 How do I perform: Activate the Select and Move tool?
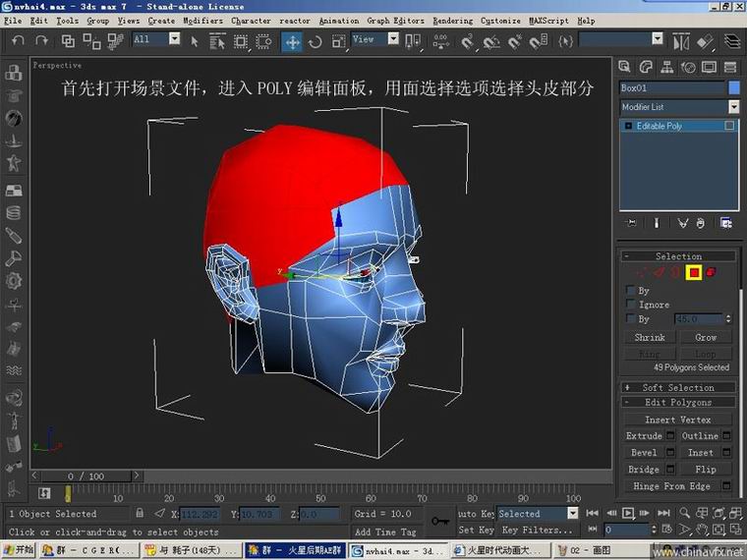point(292,42)
